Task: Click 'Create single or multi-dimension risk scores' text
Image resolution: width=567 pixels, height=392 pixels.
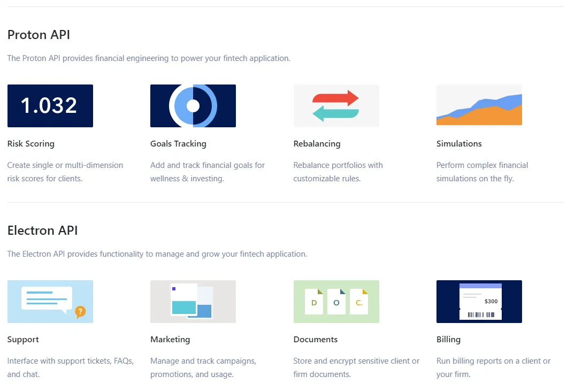Action: 65,172
